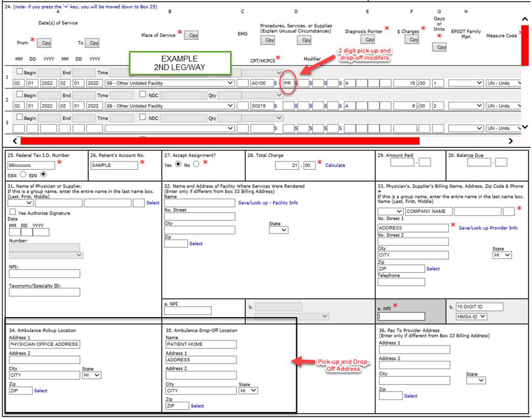Screen dimensions: 532x419
Task: Click Save/Look up - Facility Info link
Action: click(268, 203)
